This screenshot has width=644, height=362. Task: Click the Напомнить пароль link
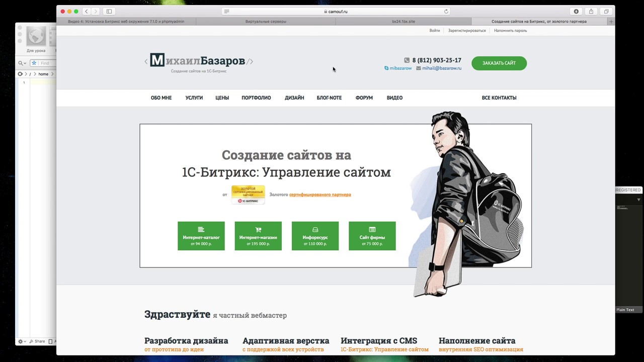pos(510,30)
